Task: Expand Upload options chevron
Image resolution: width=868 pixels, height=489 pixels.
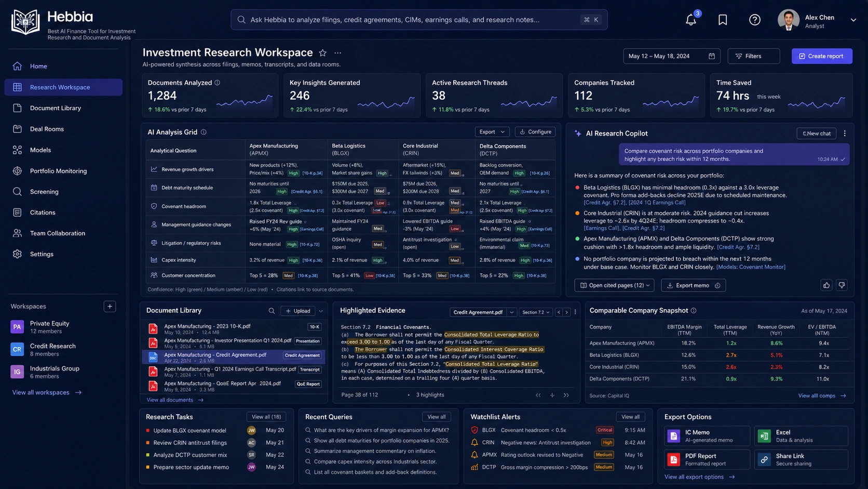Action: click(x=321, y=311)
